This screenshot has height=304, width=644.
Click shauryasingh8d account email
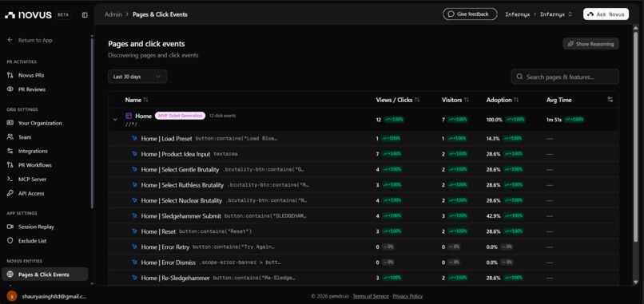[54, 297]
